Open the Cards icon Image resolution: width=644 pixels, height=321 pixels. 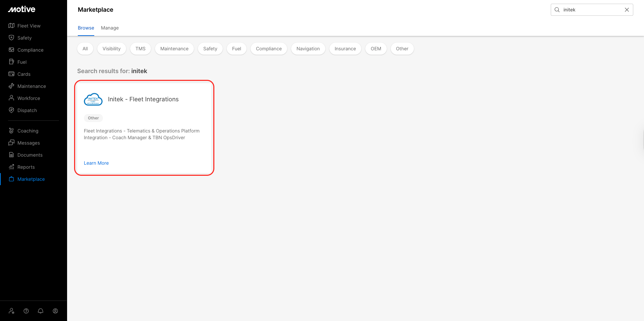tap(11, 74)
